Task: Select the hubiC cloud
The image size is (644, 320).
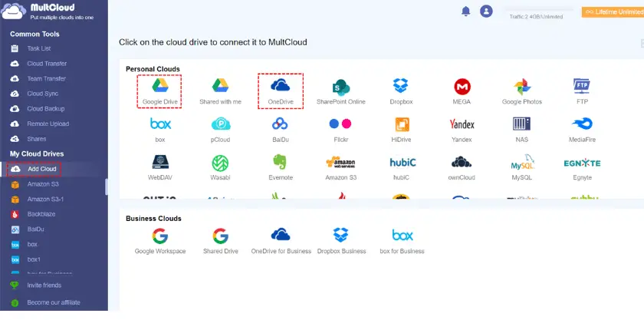Action: 402,167
